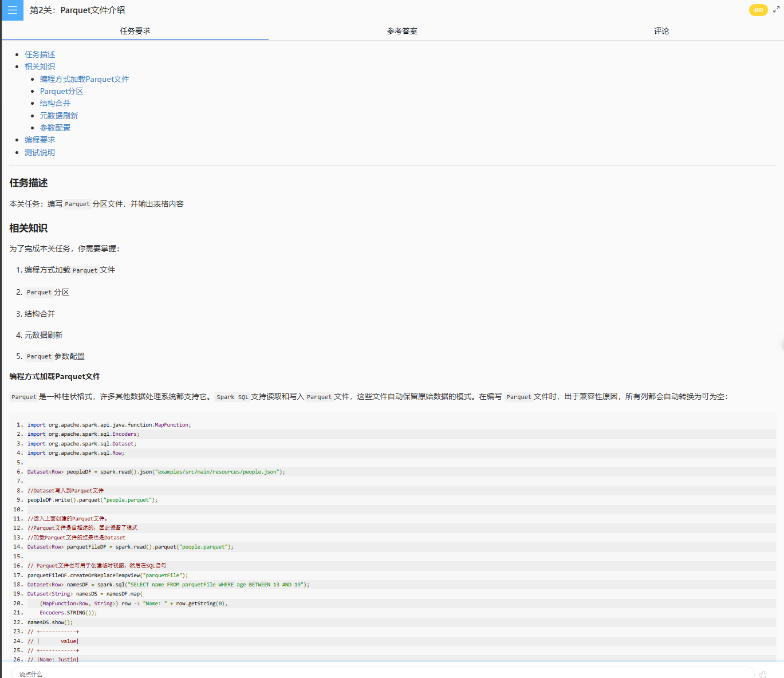Select the 任务要求 tab
Image resolution: width=784 pixels, height=678 pixels.
(135, 31)
